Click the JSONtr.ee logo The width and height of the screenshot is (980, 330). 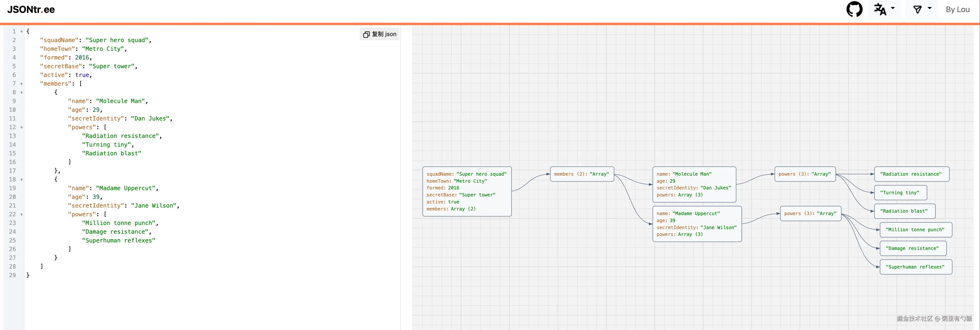[31, 9]
